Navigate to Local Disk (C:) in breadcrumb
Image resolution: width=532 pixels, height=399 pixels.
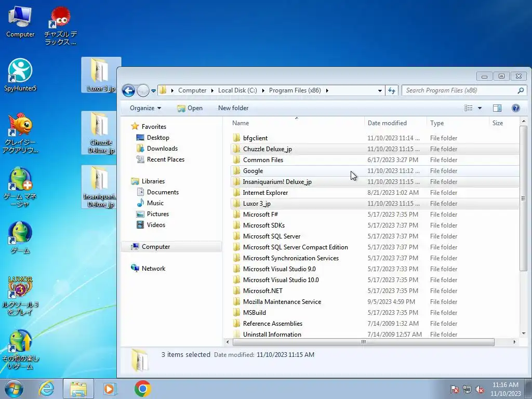pos(237,90)
